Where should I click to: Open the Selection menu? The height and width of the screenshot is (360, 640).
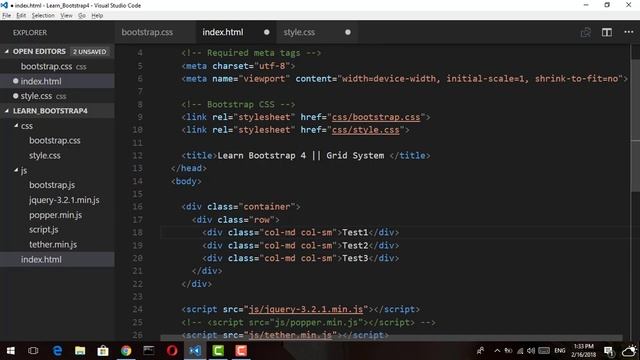coord(43,16)
